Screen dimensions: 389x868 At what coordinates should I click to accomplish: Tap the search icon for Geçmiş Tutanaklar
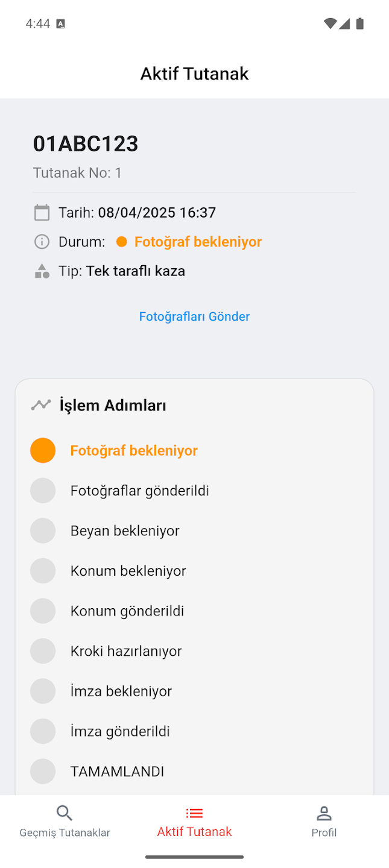65,813
